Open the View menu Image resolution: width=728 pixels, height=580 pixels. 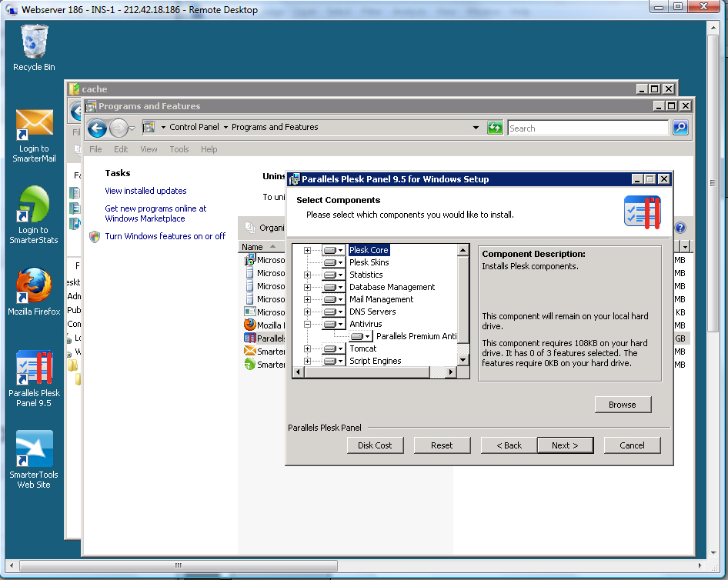pos(149,149)
